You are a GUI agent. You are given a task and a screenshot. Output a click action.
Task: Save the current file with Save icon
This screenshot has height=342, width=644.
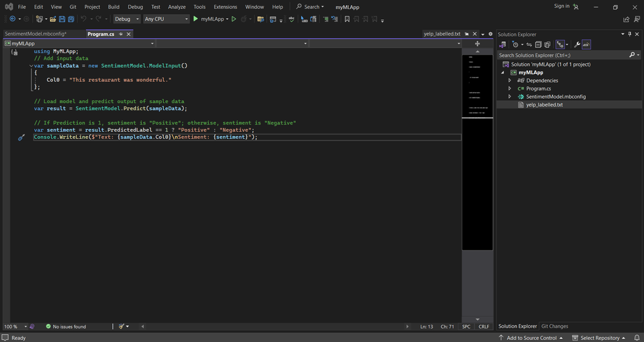tap(62, 19)
